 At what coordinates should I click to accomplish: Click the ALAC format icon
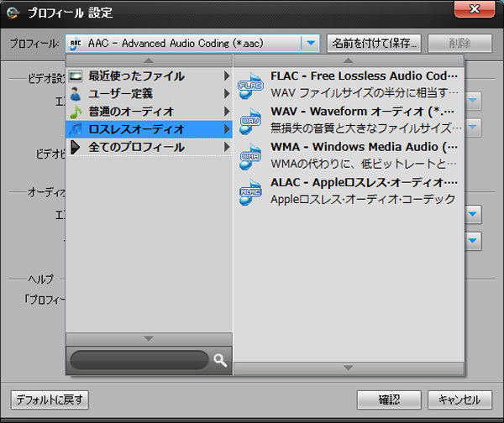(x=250, y=192)
